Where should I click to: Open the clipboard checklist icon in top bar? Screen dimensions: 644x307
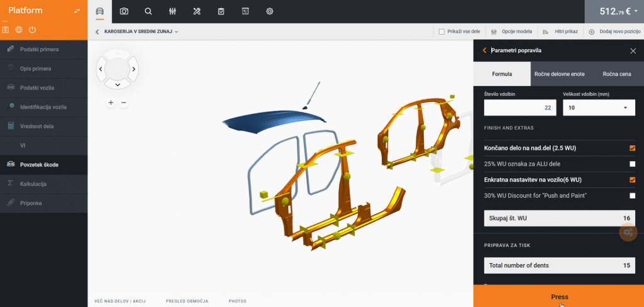(x=221, y=11)
